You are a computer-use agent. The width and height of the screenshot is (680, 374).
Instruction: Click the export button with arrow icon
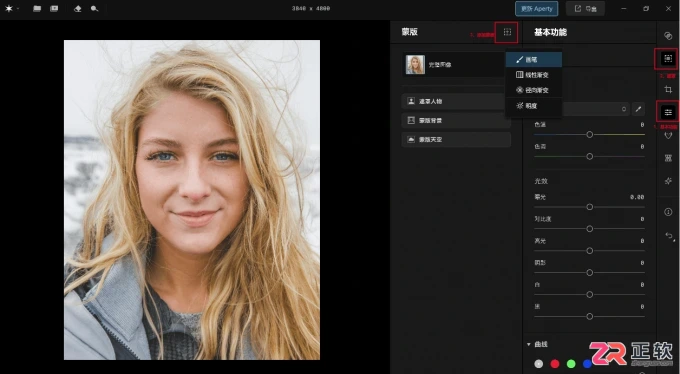585,9
